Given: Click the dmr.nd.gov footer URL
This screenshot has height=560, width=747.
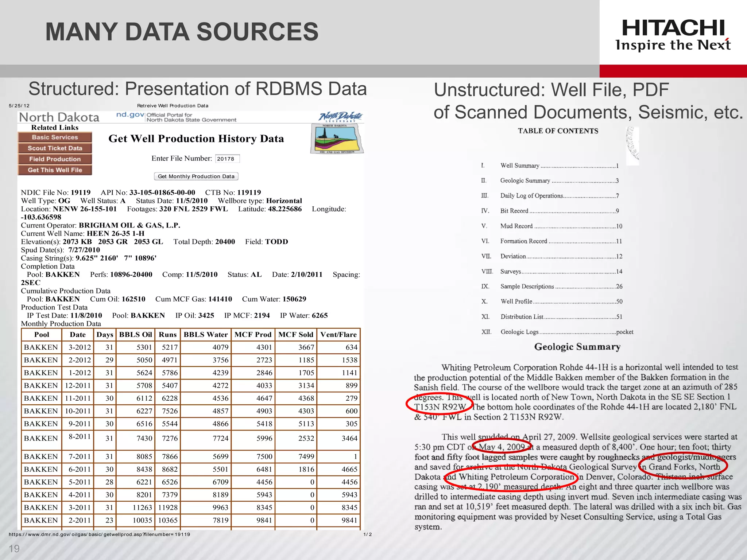Looking at the screenshot, I should coord(99,534).
